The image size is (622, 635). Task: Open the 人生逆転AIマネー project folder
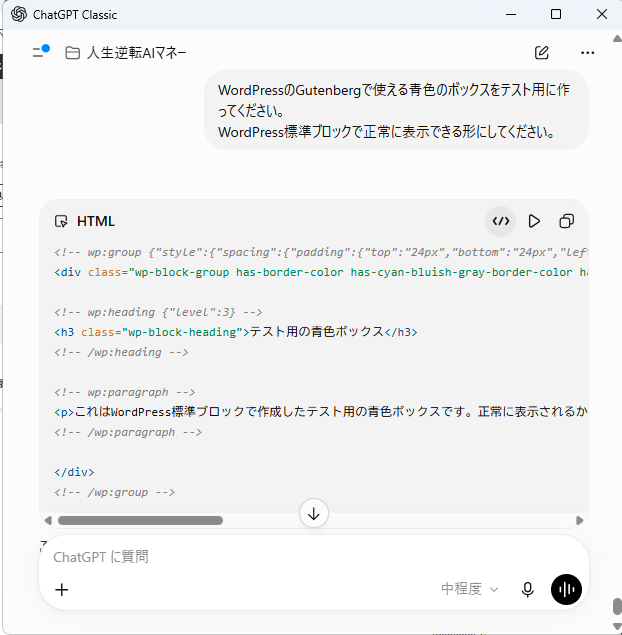pyautogui.click(x=126, y=53)
